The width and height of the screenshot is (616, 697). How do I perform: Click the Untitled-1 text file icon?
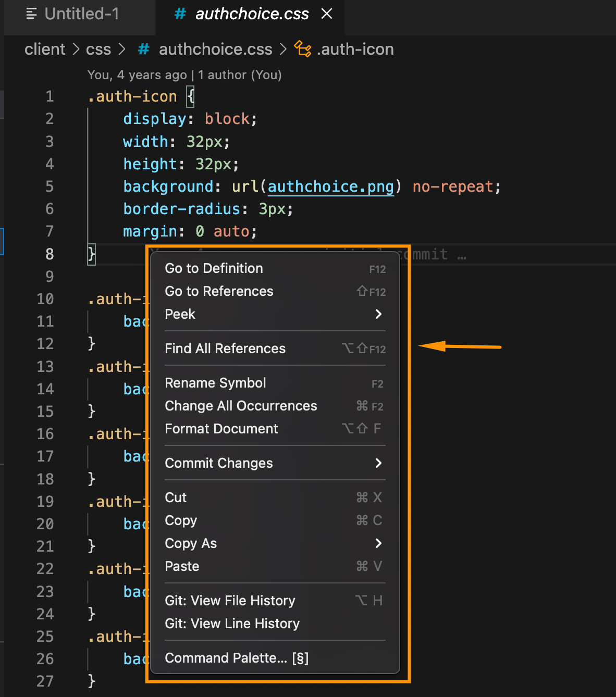(31, 14)
